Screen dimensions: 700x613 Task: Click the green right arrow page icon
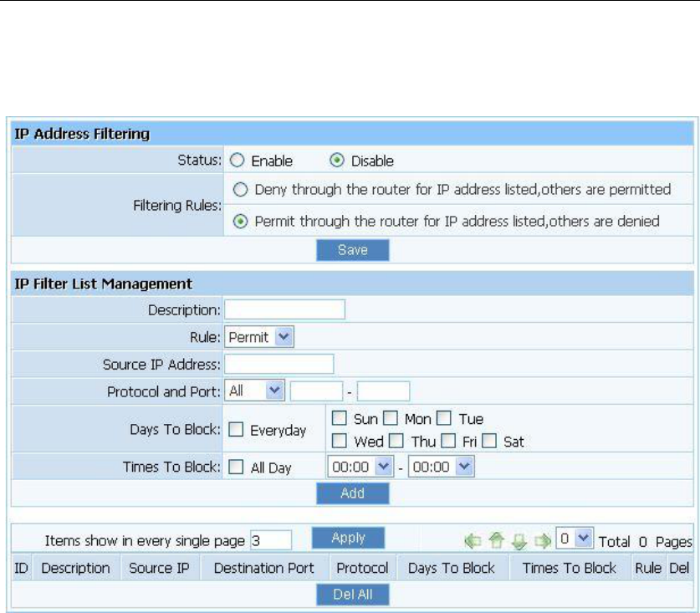(x=543, y=541)
